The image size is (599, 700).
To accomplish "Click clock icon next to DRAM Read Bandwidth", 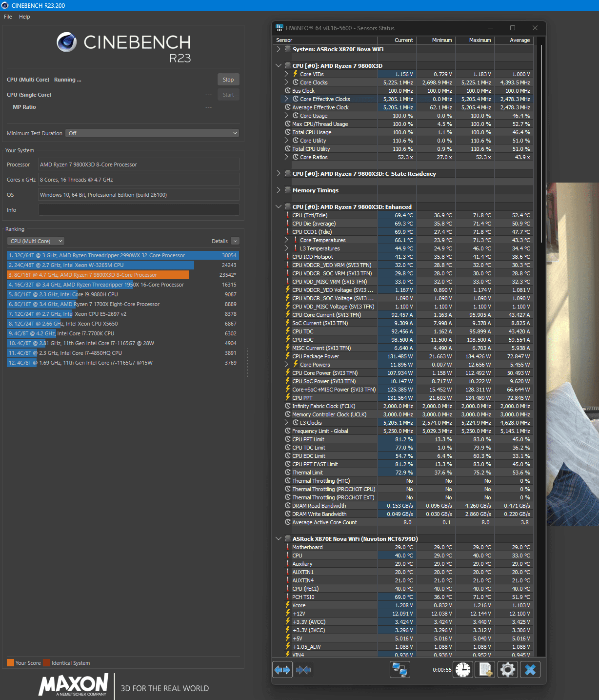I will (288, 506).
